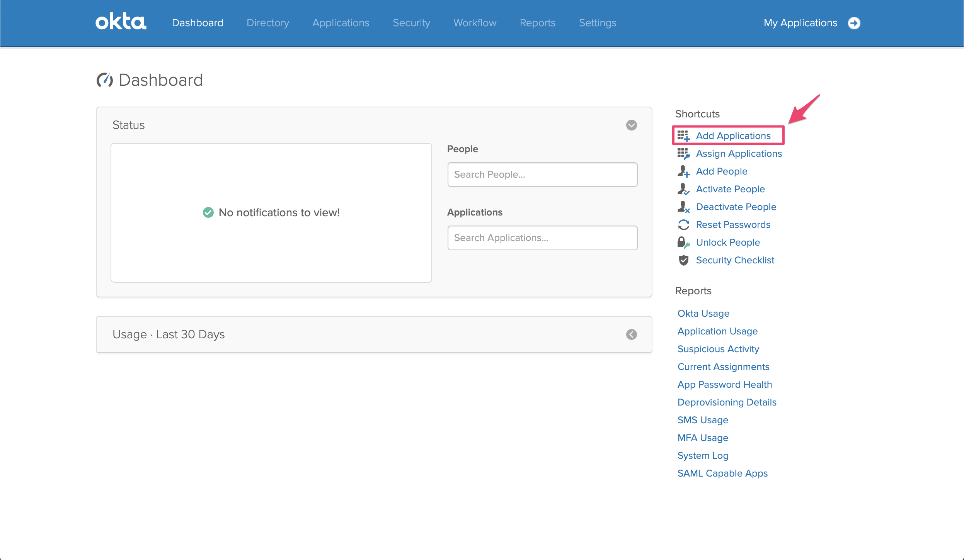Viewport: 964px width, 560px height.
Task: Collapse the Status panel
Action: (632, 125)
